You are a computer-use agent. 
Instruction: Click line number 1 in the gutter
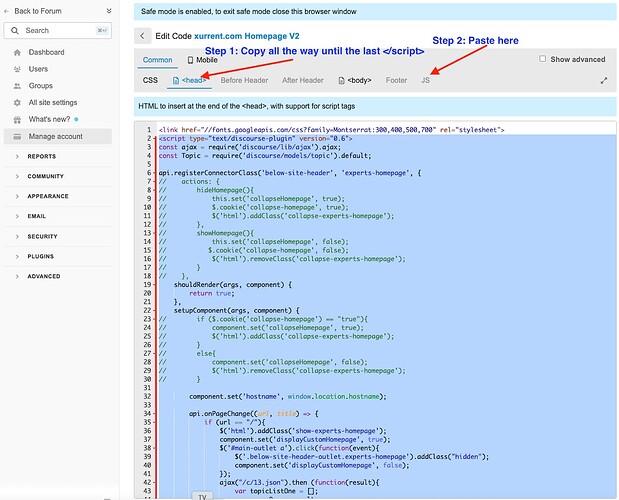pyautogui.click(x=149, y=130)
